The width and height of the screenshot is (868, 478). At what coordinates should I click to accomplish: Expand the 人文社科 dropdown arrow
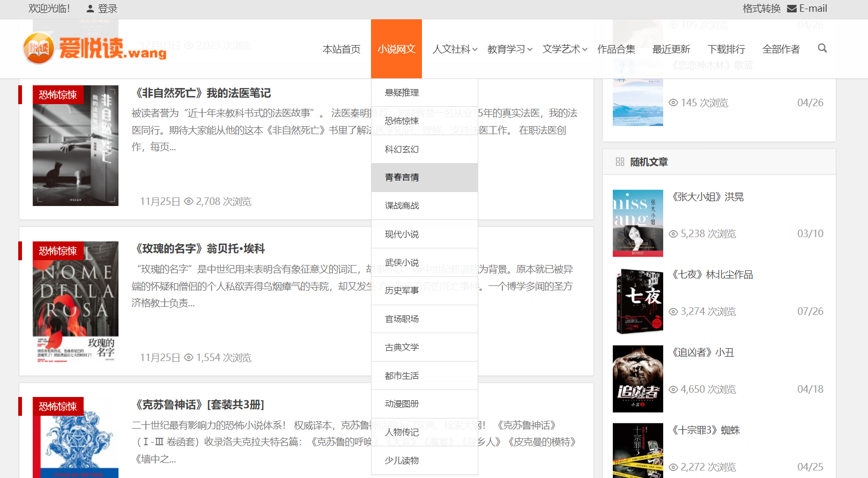point(474,49)
